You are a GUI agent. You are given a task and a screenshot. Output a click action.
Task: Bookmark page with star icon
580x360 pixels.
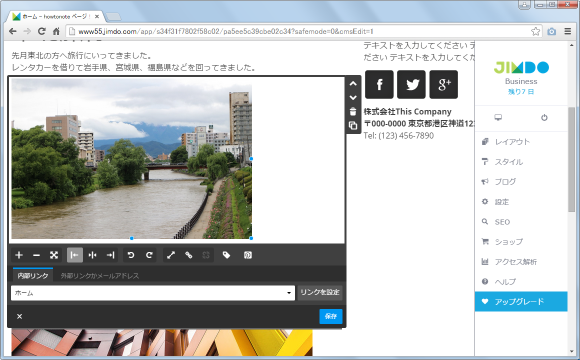point(535,31)
